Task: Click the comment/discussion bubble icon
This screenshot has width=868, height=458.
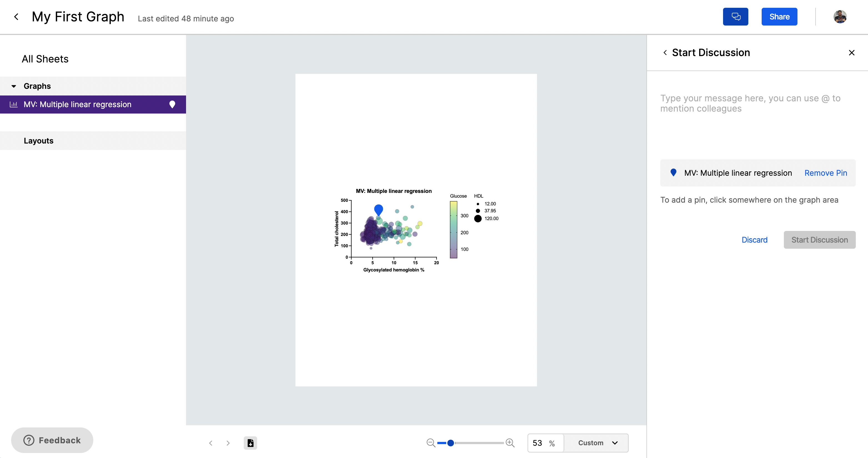Action: click(x=737, y=17)
